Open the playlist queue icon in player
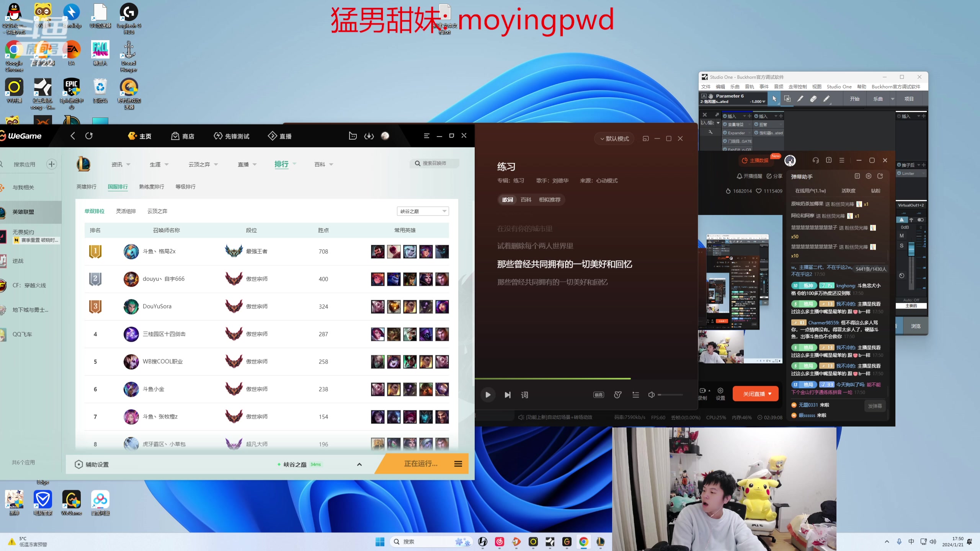This screenshot has width=980, height=551. [x=635, y=395]
